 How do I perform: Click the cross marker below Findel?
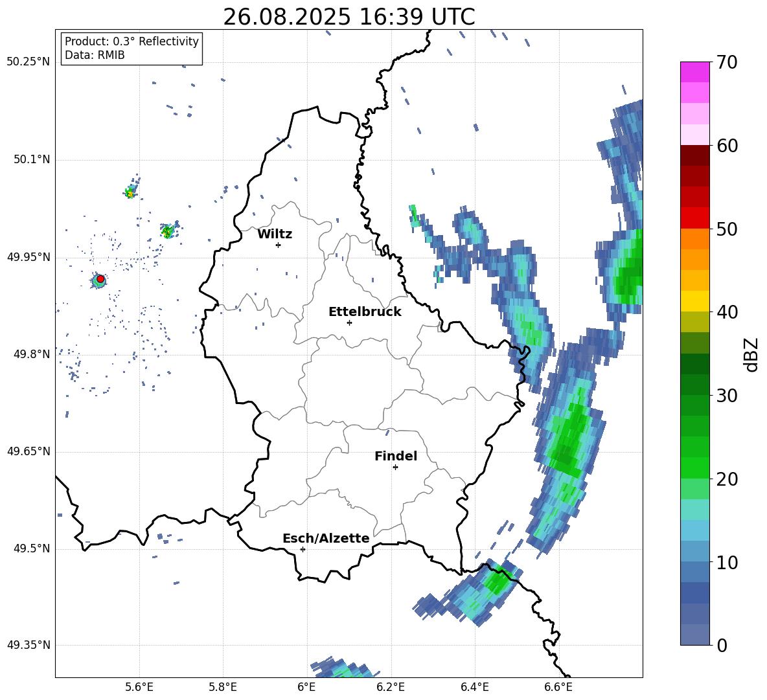point(395,468)
